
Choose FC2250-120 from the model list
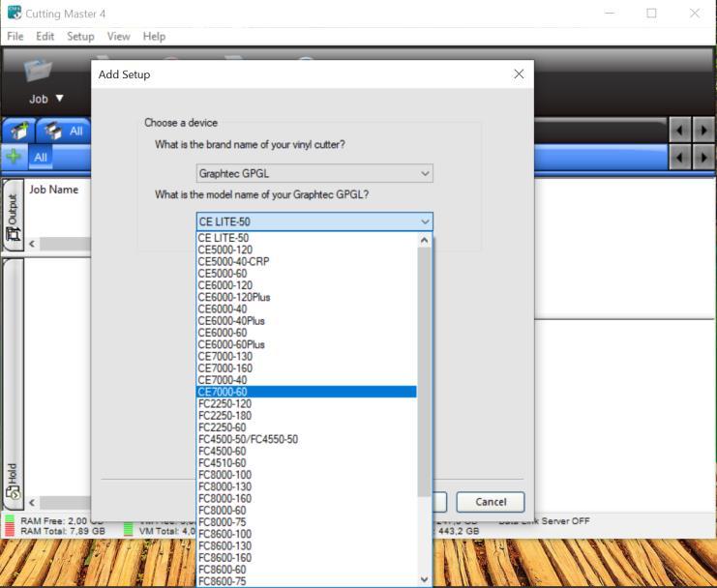point(307,404)
